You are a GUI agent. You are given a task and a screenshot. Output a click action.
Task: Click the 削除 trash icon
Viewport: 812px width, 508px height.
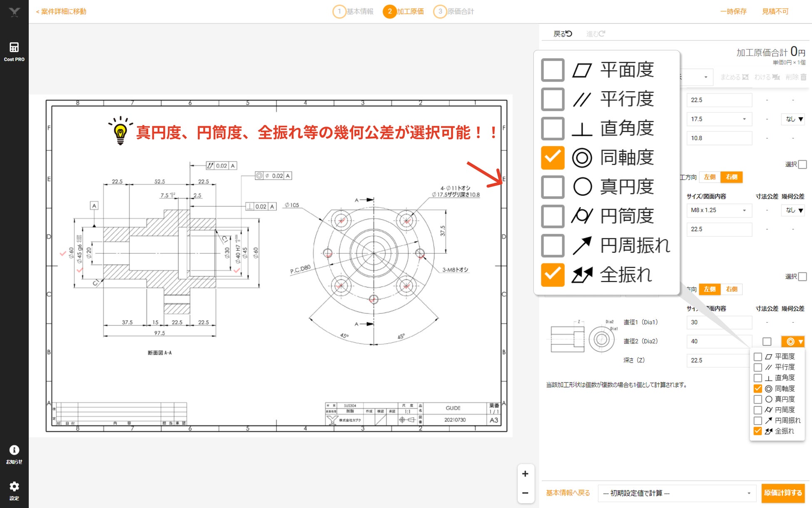[804, 77]
